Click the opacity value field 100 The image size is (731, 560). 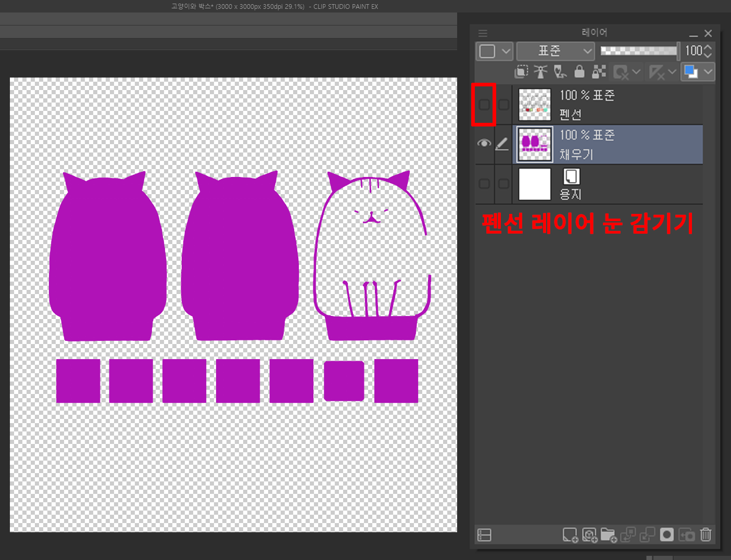pos(694,50)
